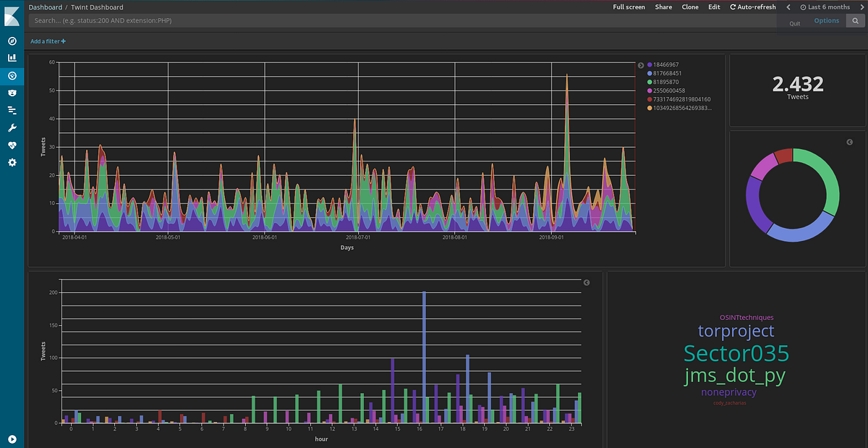Click the search magnifier button
This screenshot has width=868, height=448.
click(854, 21)
